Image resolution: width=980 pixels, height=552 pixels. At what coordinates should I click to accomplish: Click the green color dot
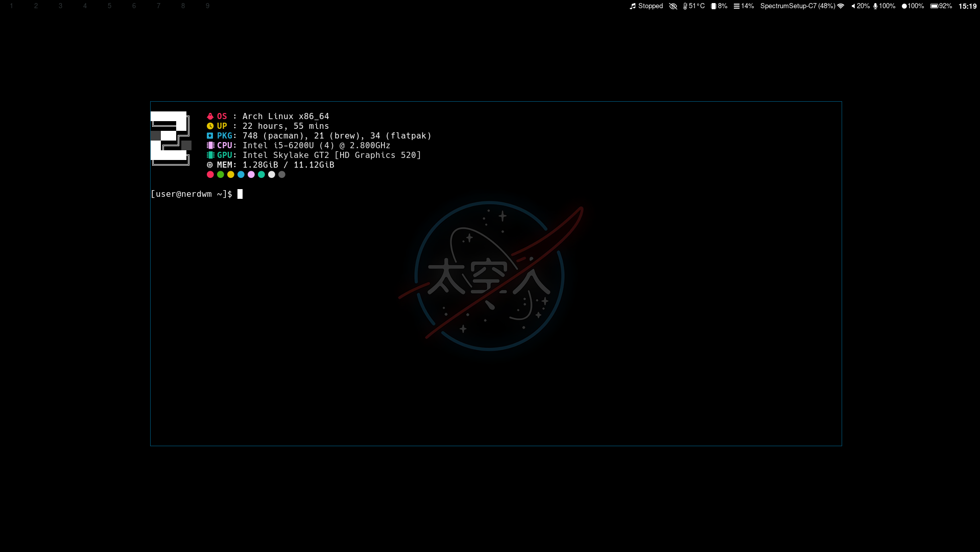coord(221,175)
